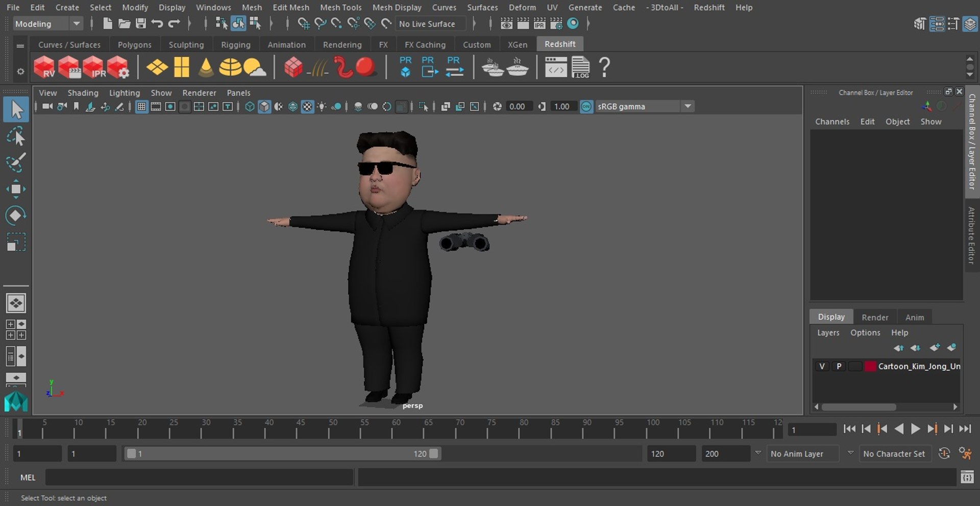
Task: Click the layer list horizontal scrollbar
Action: (x=859, y=407)
